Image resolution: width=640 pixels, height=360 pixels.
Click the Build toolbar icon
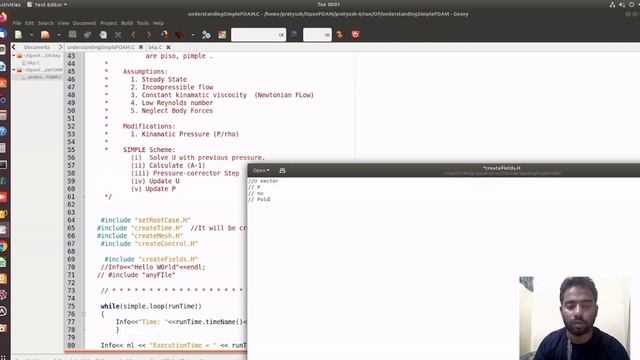coord(180,35)
